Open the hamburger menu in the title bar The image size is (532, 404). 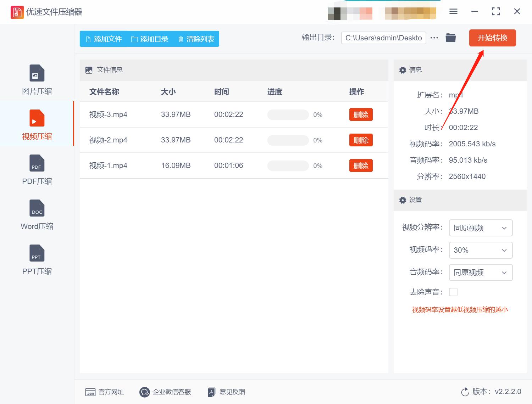click(x=453, y=11)
